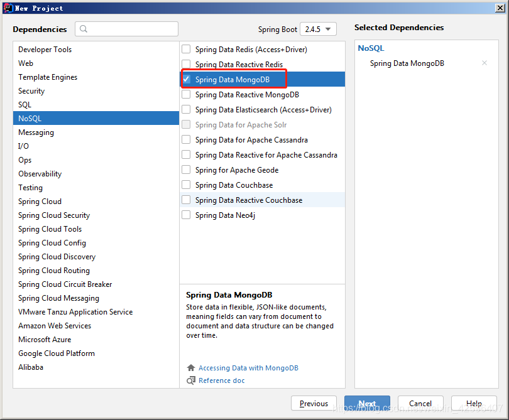Check Spring Data Reactive Couchbase
The width and height of the screenshot is (509, 420).
point(186,200)
